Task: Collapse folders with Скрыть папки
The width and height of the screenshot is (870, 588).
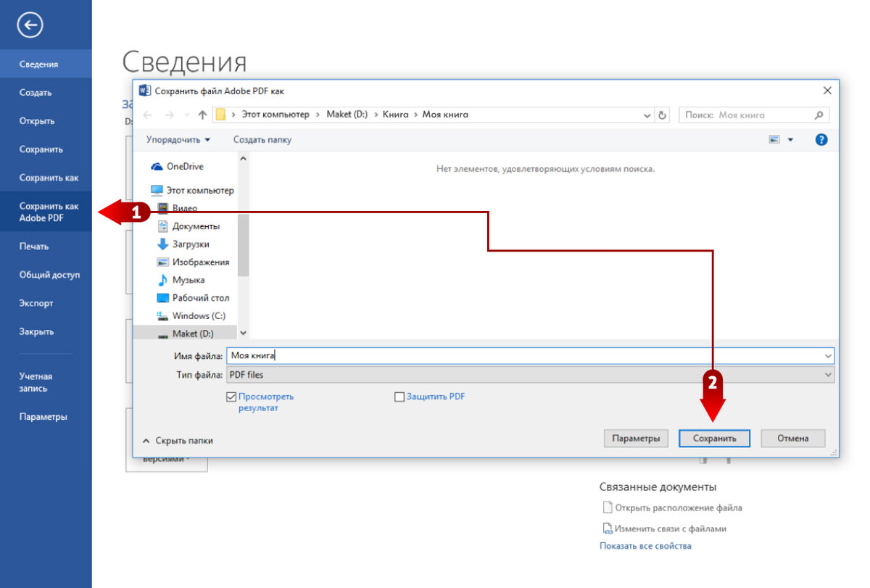Action: (x=178, y=440)
